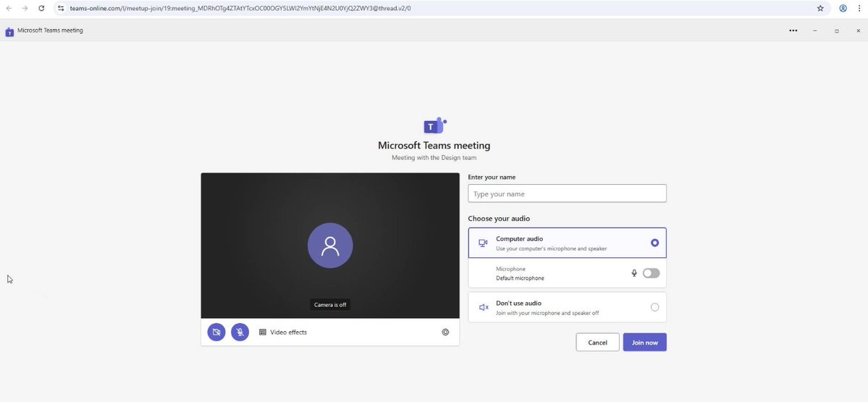This screenshot has width=868, height=402.
Task: Click the Cancel button
Action: click(597, 342)
